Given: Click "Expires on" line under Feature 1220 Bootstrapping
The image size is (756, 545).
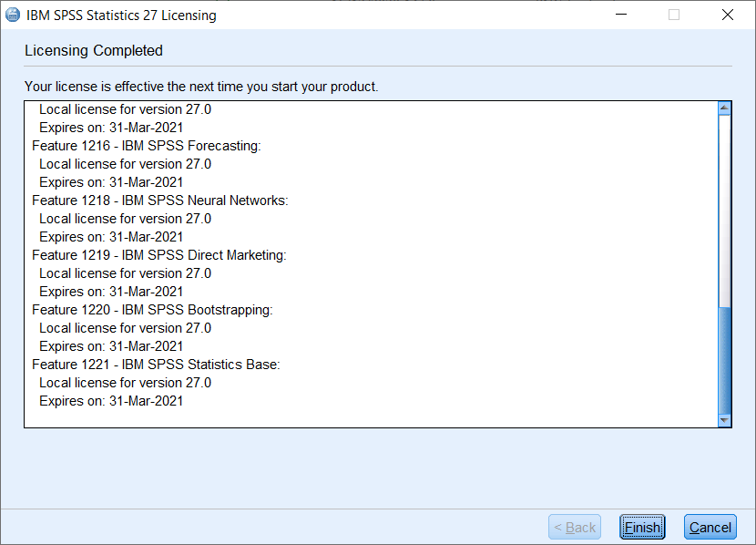Looking at the screenshot, I should click(x=111, y=346).
